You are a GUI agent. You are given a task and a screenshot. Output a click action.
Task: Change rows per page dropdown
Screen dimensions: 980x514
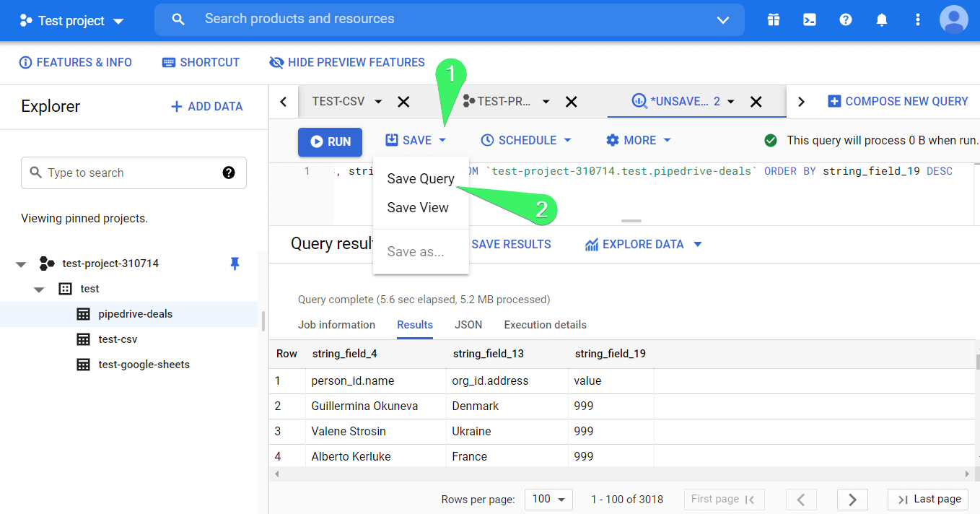tap(550, 500)
